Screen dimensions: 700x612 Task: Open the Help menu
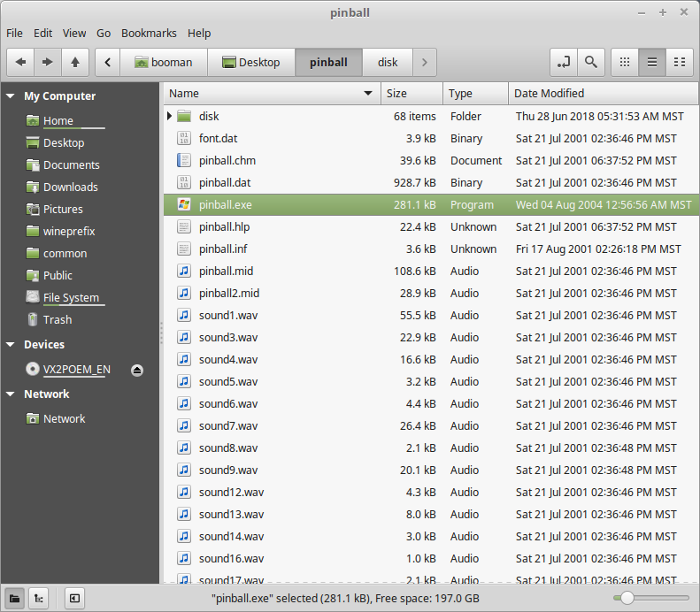tap(198, 33)
